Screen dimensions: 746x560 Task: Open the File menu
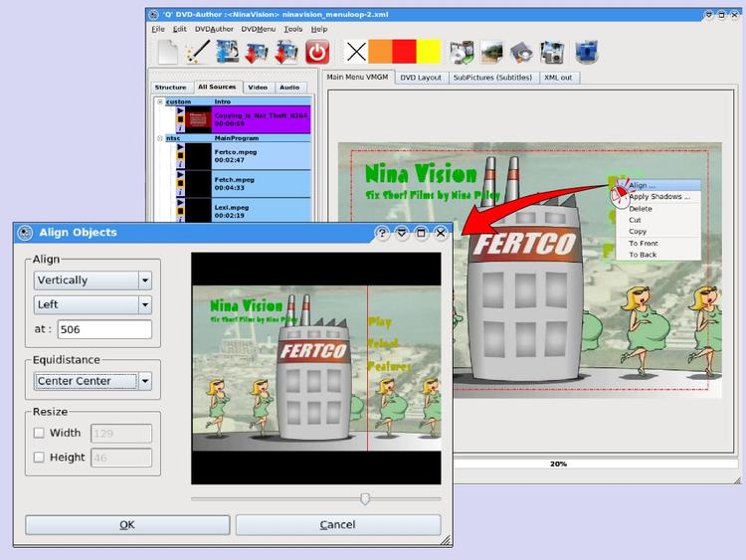tap(158, 29)
